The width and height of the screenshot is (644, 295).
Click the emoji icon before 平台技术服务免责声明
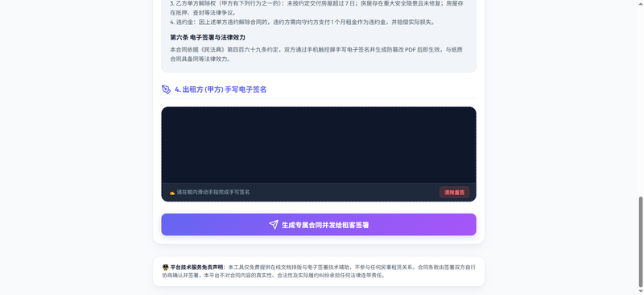click(166, 267)
